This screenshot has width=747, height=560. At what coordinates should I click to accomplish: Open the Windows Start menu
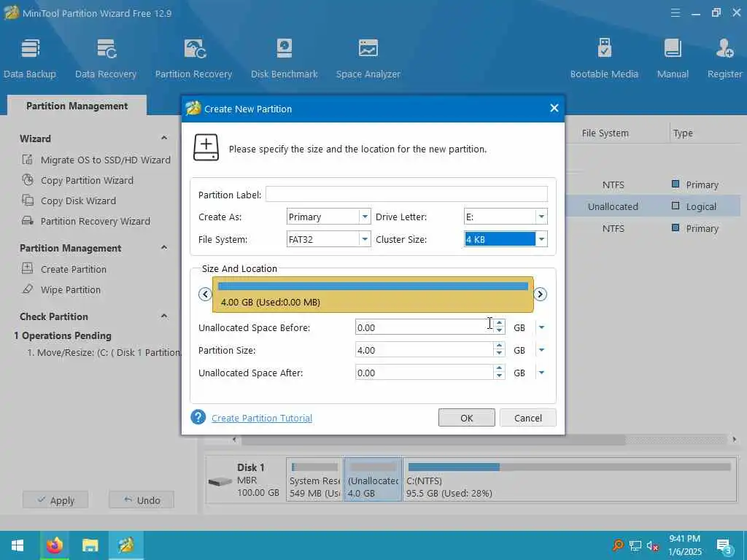(x=18, y=545)
